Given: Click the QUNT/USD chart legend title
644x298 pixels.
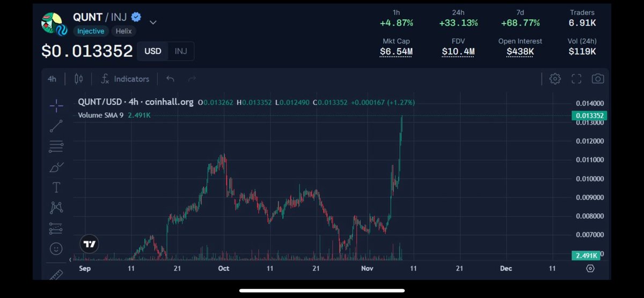Looking at the screenshot, I should click(x=136, y=102).
